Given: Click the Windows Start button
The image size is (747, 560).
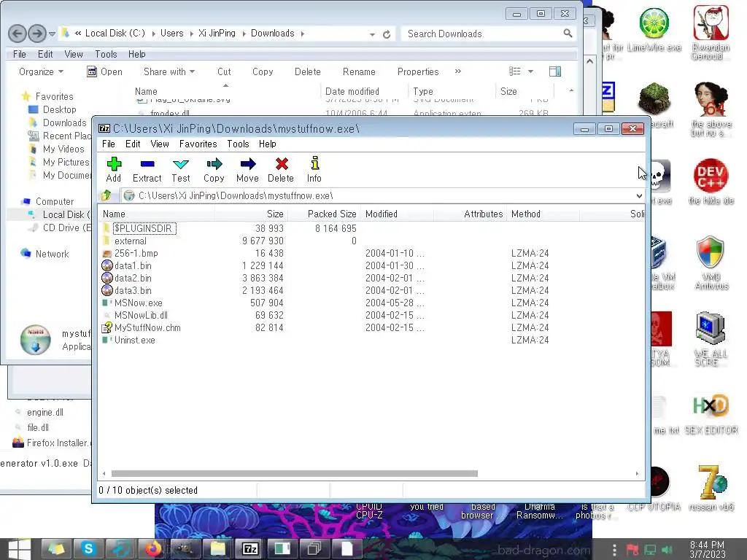Looking at the screenshot, I should point(19,549).
